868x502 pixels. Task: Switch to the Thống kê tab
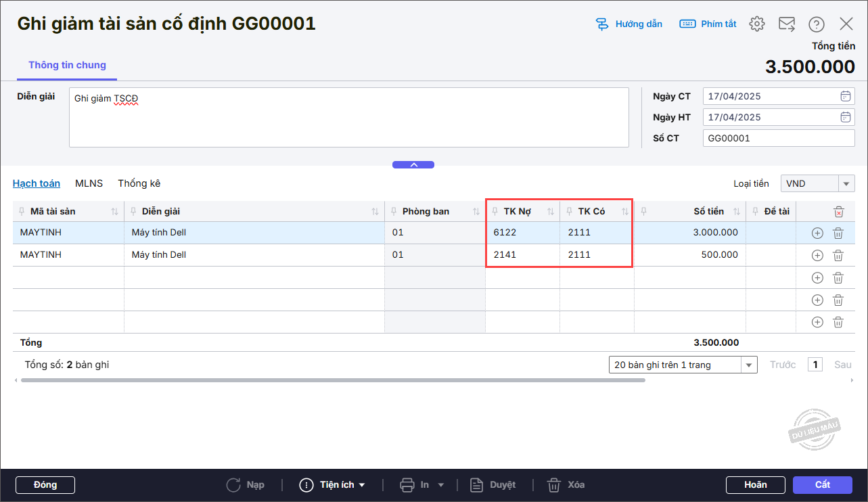pyautogui.click(x=139, y=183)
